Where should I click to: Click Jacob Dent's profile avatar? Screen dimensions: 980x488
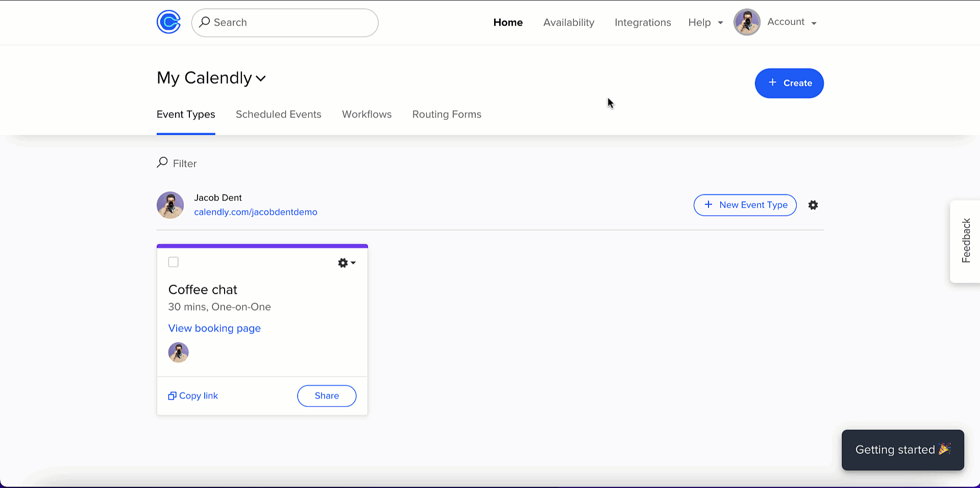point(170,205)
